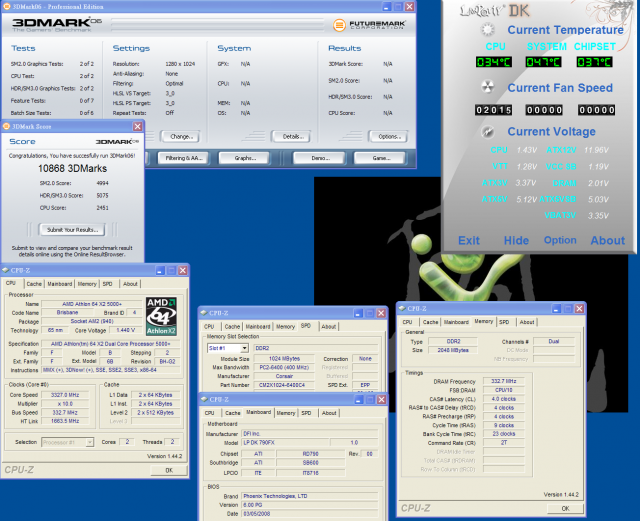Open the Processor #1 selection dropdown
640x521 pixels.
click(89, 442)
